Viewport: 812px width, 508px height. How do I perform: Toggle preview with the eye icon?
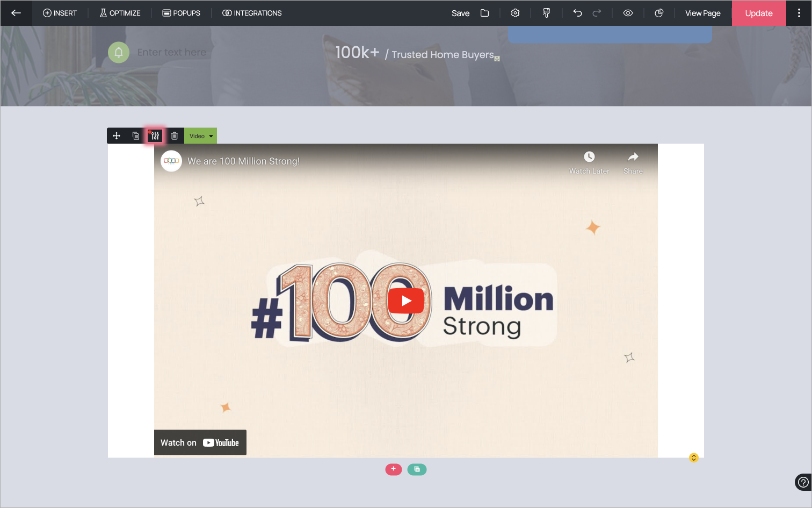pyautogui.click(x=628, y=13)
